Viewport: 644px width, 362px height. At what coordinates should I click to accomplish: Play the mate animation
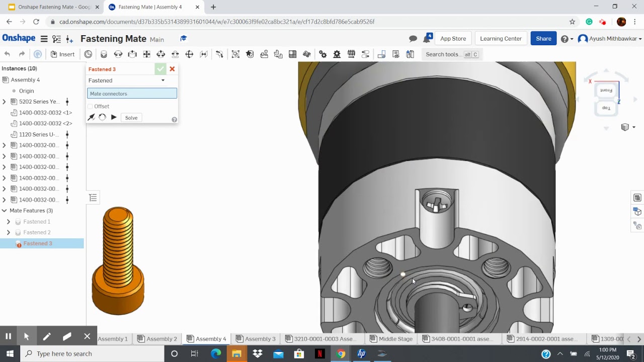click(x=114, y=117)
